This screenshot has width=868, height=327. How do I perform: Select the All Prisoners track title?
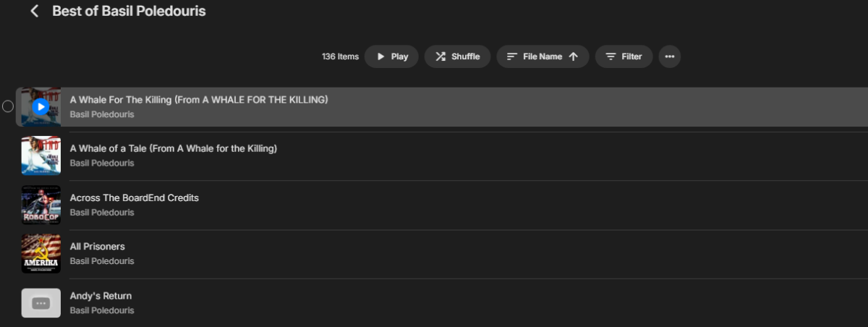pyautogui.click(x=97, y=247)
